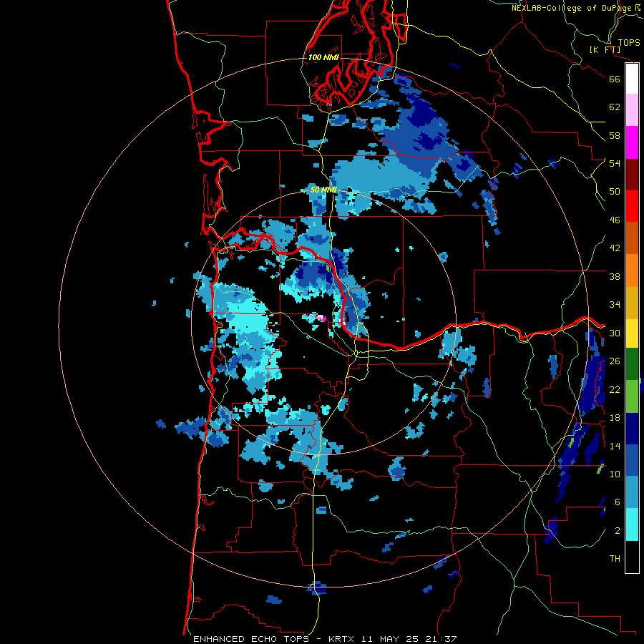Click the legend value 10
This screenshot has width=644, height=644.
pyautogui.click(x=615, y=474)
